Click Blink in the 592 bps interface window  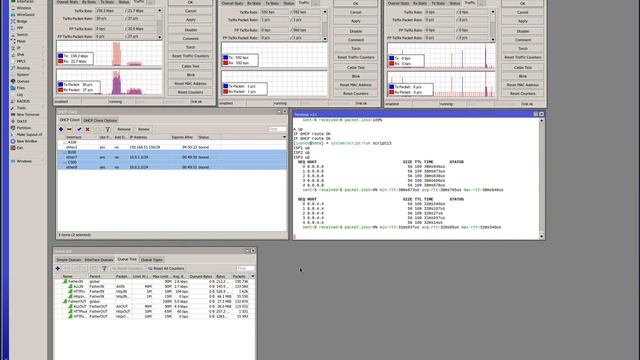pos(356,76)
